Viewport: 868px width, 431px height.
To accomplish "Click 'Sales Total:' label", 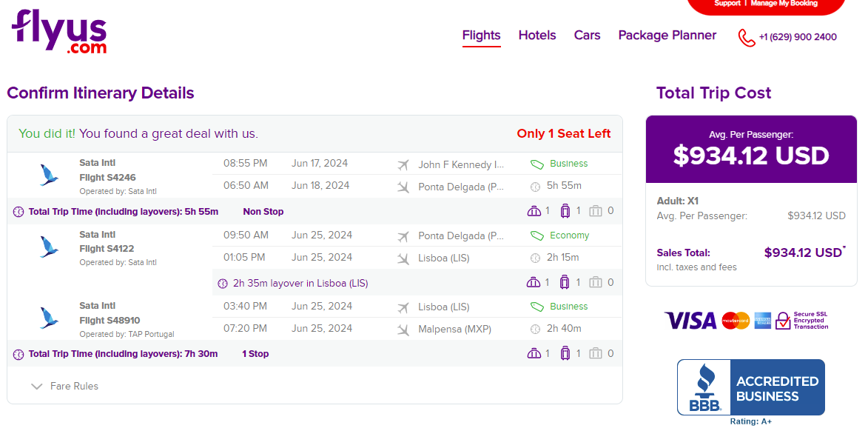I will point(683,253).
